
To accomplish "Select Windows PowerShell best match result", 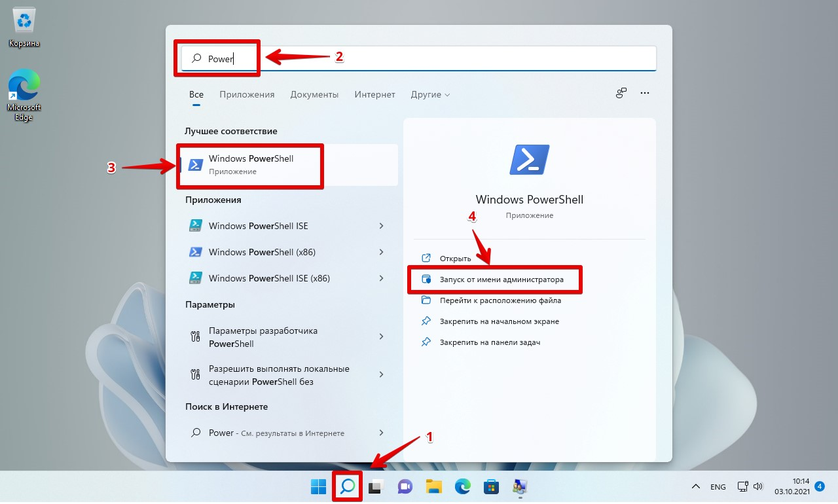I will [288, 165].
